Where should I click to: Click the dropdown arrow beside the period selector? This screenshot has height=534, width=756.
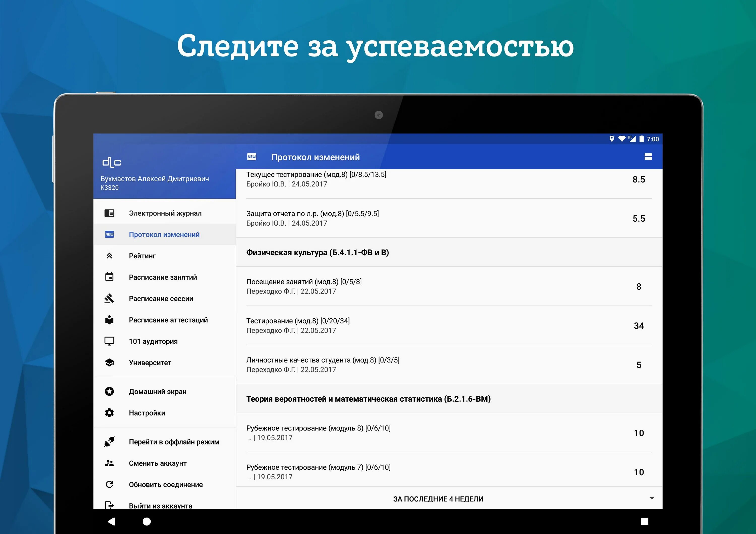pos(652,498)
